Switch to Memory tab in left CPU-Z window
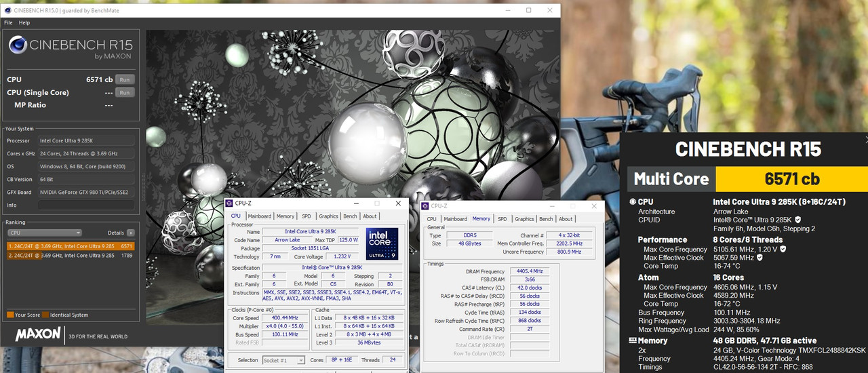This screenshot has width=868, height=373. pyautogui.click(x=285, y=216)
